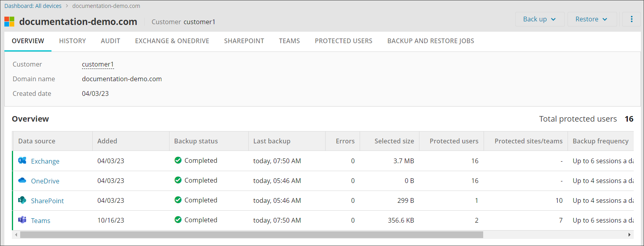Open the Exchange & OneDrive tab
This screenshot has height=246, width=644.
pyautogui.click(x=172, y=41)
